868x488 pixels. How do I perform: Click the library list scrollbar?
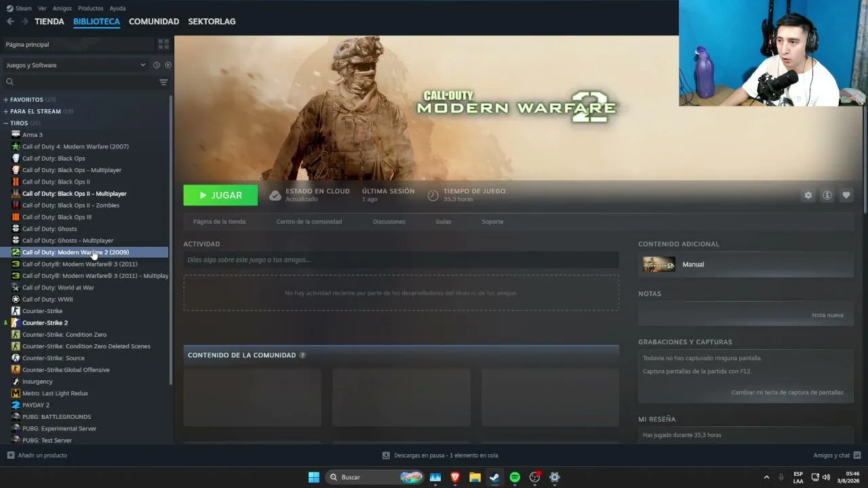click(171, 241)
